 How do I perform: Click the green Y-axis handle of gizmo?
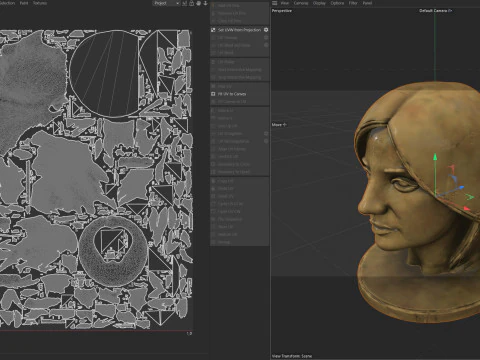click(x=435, y=157)
